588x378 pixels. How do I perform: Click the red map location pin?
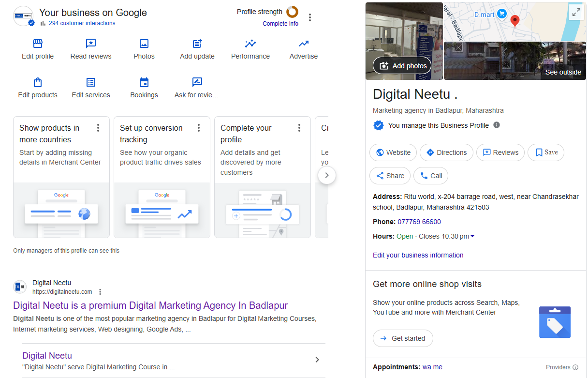point(515,21)
